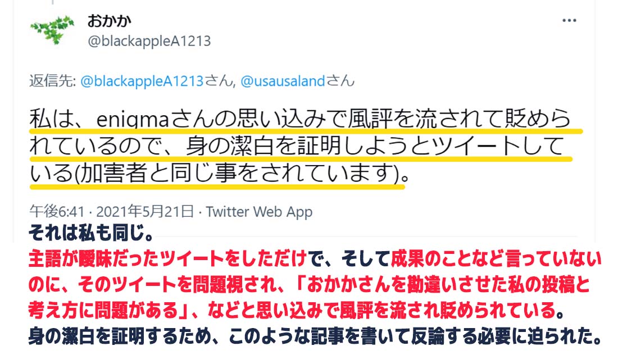This screenshot has height=364, width=618.
Task: Click the second tweet line with 身の潔白を証明
Action: pos(297,145)
